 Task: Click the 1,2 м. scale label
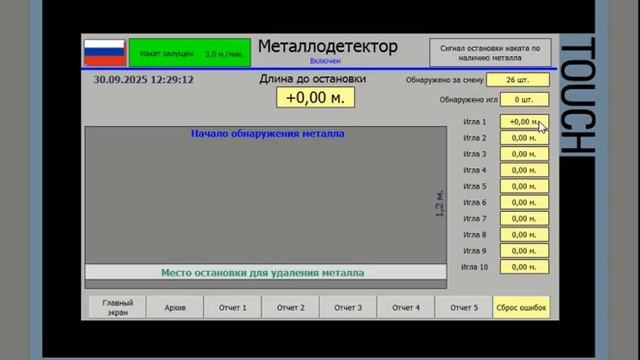click(x=440, y=203)
